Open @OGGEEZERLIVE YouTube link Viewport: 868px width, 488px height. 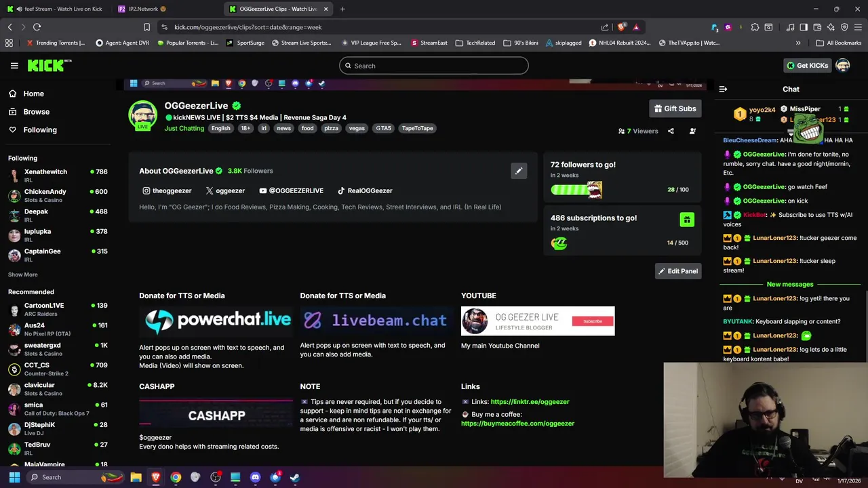[291, 190]
